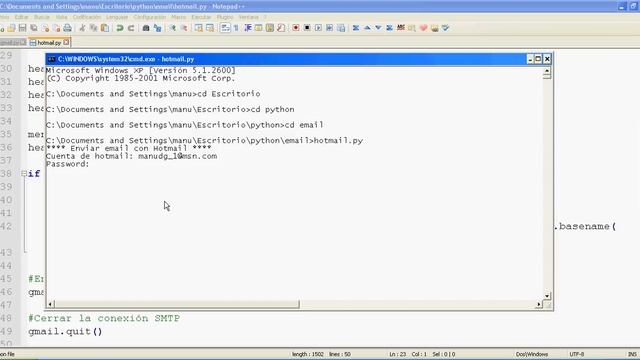
Task: Click the Stop Recording macro black square
Action: pos(307,28)
